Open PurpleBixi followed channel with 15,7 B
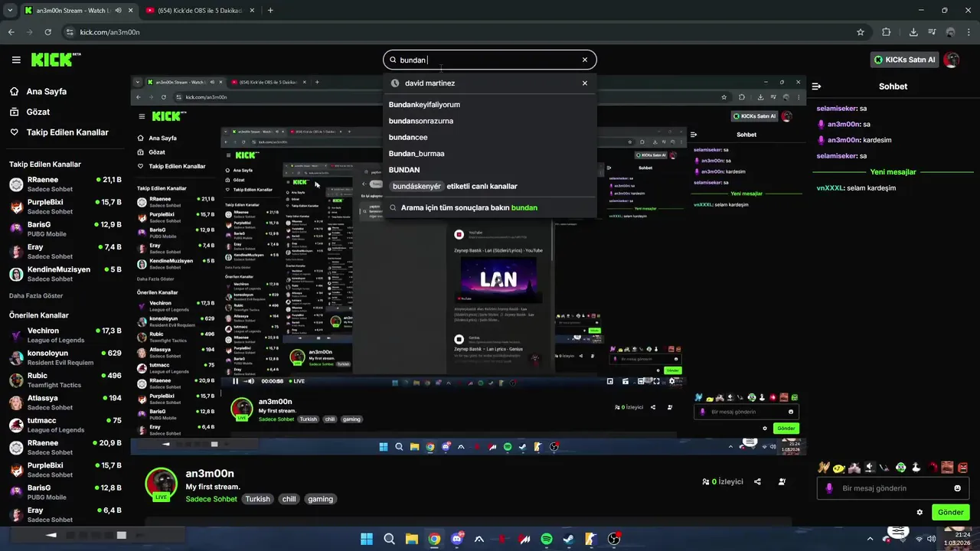 [x=65, y=207]
